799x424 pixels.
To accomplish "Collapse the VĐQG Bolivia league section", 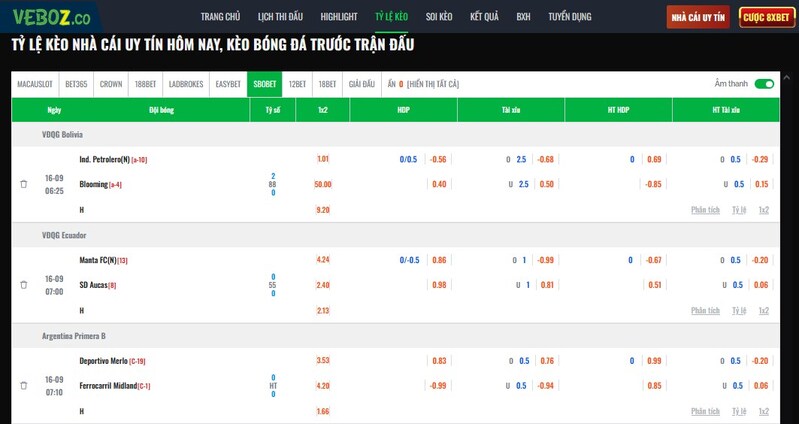I will (62, 134).
